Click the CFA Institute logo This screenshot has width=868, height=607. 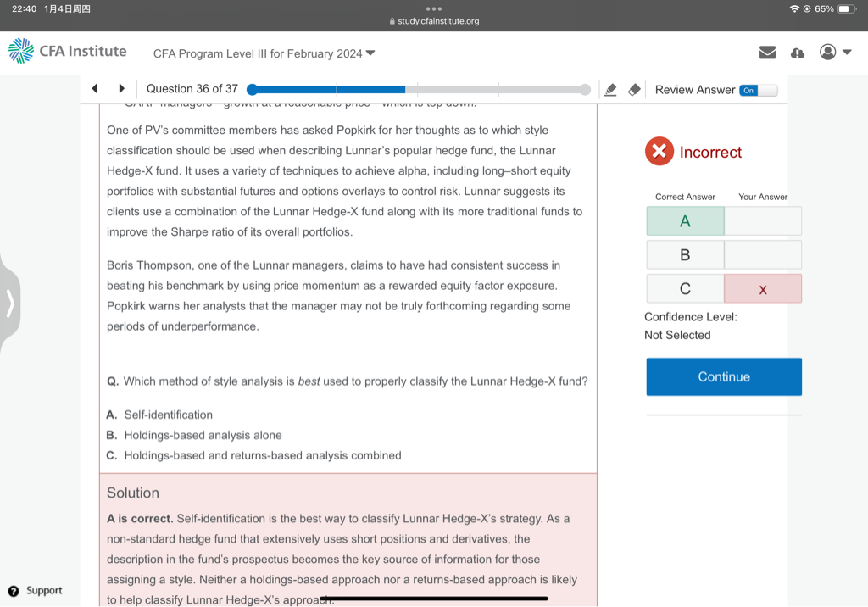pos(68,51)
